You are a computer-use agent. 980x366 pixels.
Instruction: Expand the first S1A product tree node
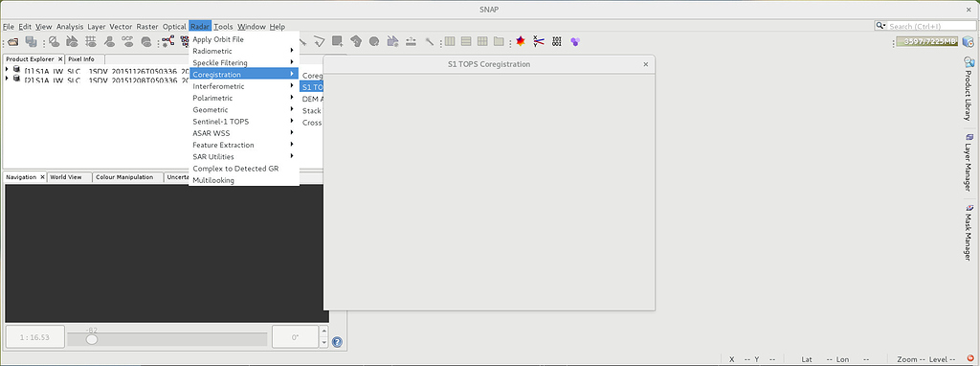[x=8, y=70]
